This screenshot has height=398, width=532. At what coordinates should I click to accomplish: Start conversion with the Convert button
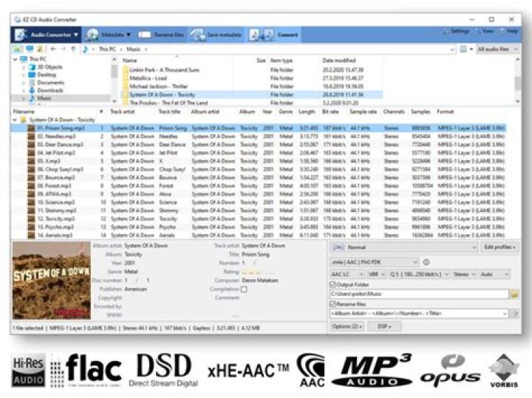273,35
